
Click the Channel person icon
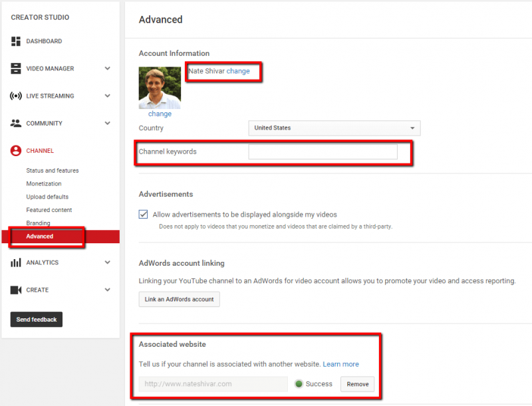coord(15,150)
